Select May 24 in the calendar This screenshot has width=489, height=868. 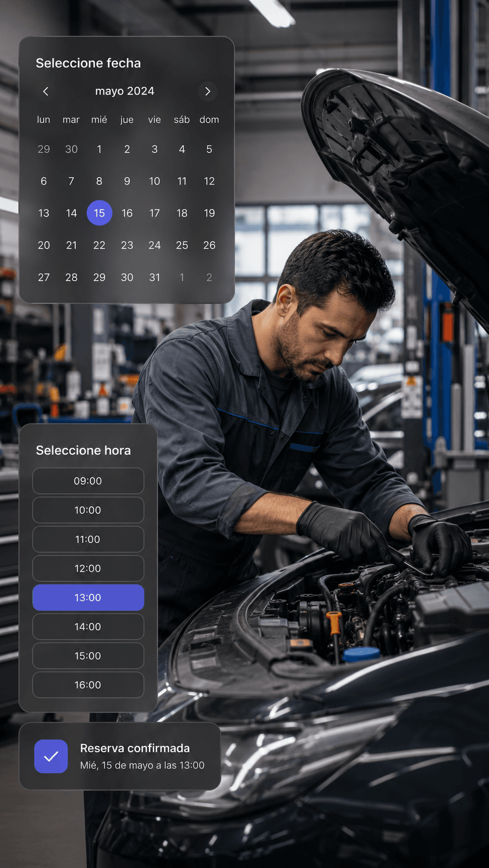154,245
